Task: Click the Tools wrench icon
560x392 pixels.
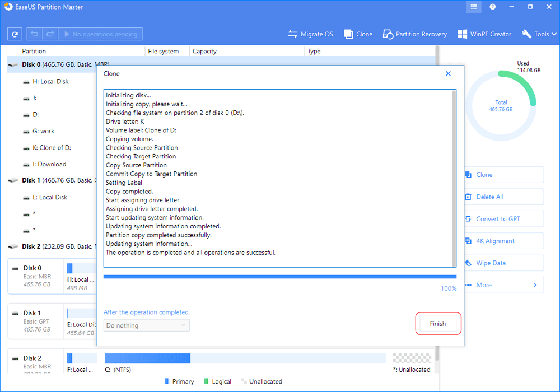Action: tap(527, 34)
